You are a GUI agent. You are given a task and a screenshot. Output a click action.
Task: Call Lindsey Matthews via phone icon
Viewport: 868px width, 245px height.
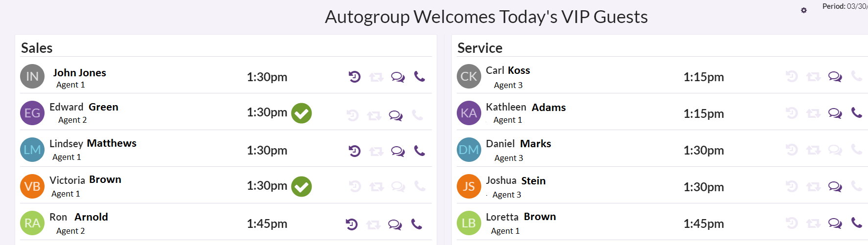(420, 151)
